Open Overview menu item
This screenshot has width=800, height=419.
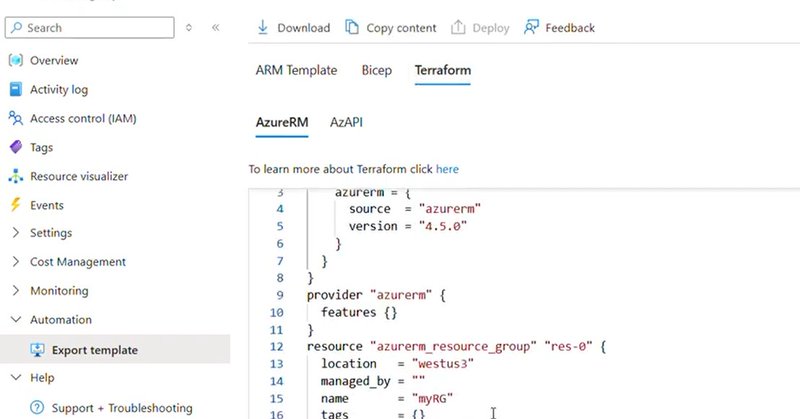(x=54, y=60)
